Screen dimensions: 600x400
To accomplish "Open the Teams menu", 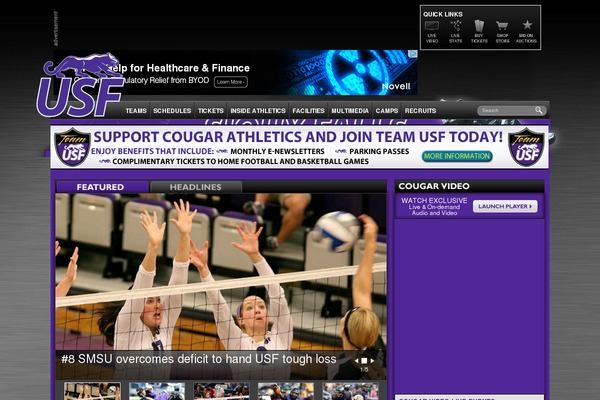I will 136,111.
